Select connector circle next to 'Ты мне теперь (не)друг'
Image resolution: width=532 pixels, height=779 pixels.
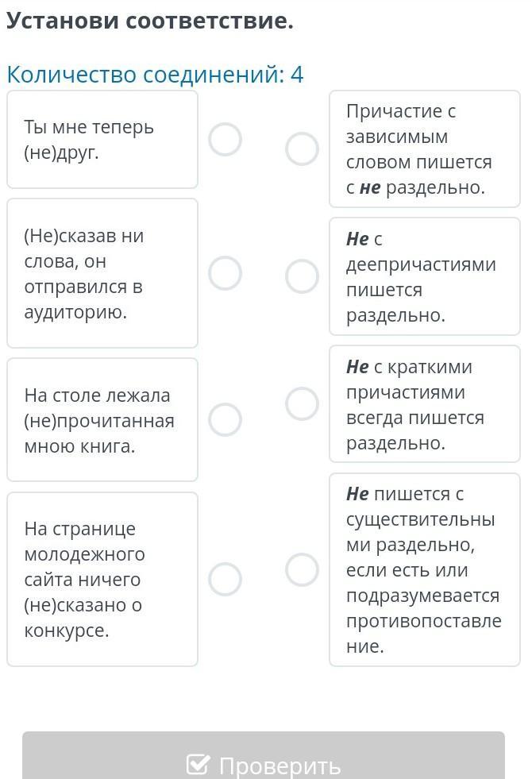coord(226,140)
